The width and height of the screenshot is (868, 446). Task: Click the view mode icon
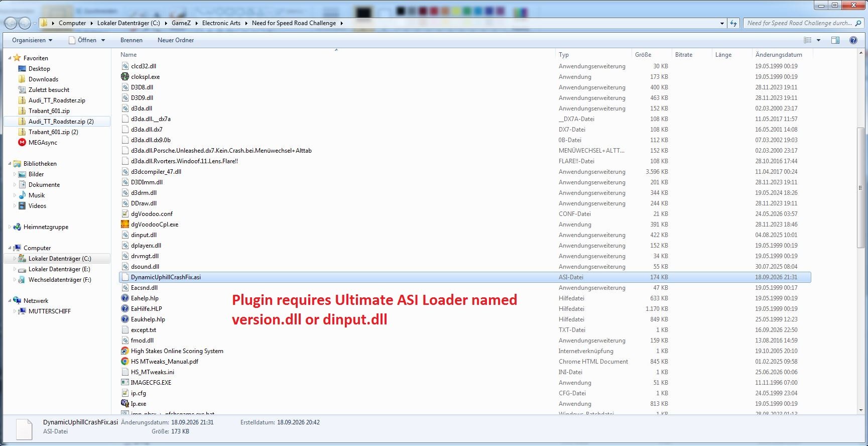click(807, 40)
